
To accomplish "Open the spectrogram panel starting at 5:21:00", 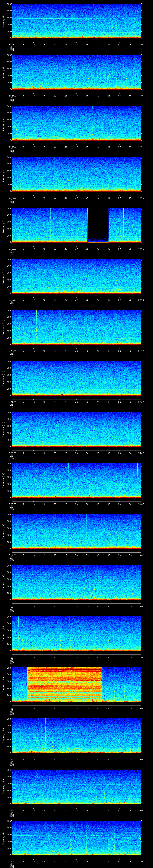I will point(76,378).
